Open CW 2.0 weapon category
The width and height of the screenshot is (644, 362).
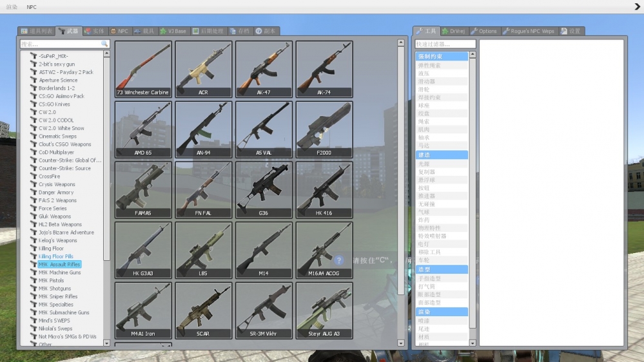(47, 112)
